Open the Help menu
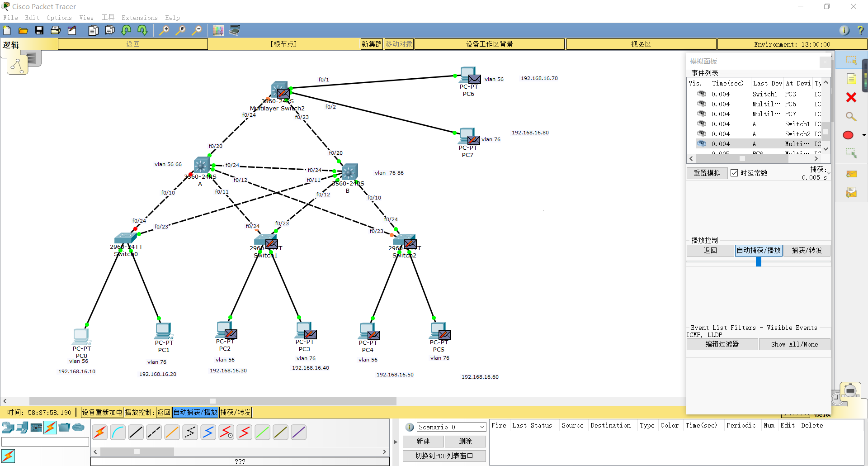The image size is (868, 466). coord(172,18)
